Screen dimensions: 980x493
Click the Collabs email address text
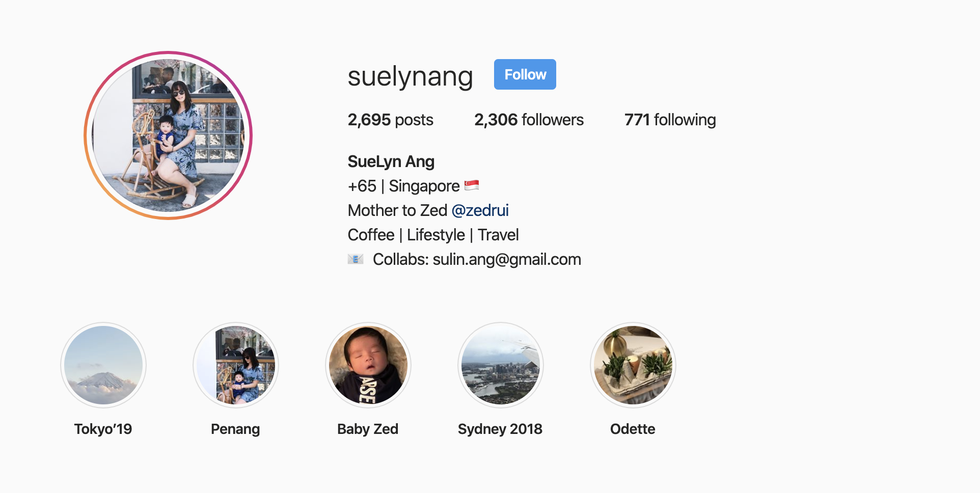pyautogui.click(x=507, y=259)
